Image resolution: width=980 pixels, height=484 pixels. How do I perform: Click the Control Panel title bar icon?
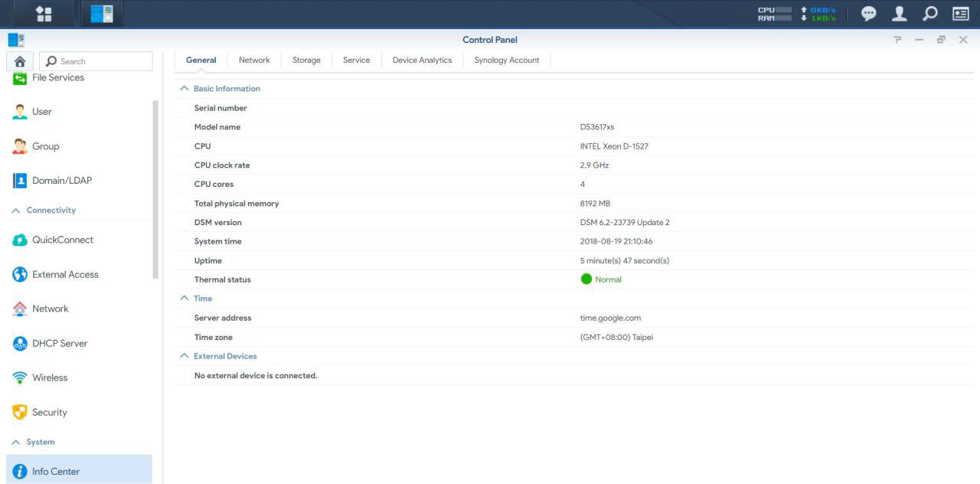15,40
